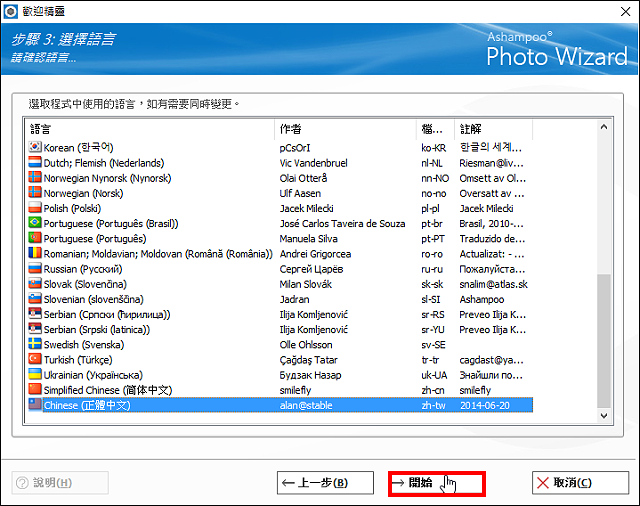640x506 pixels.
Task: Select Turkish (Türkçe) language
Action: point(78,360)
